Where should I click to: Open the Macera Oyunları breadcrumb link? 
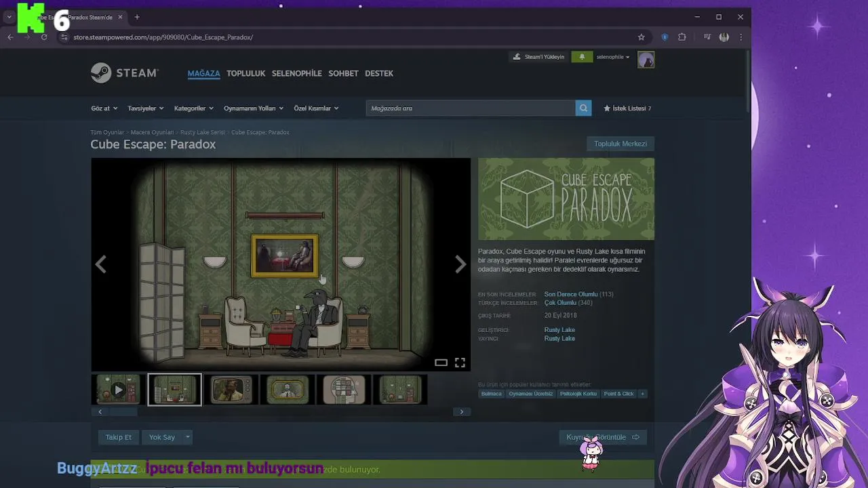pyautogui.click(x=152, y=132)
